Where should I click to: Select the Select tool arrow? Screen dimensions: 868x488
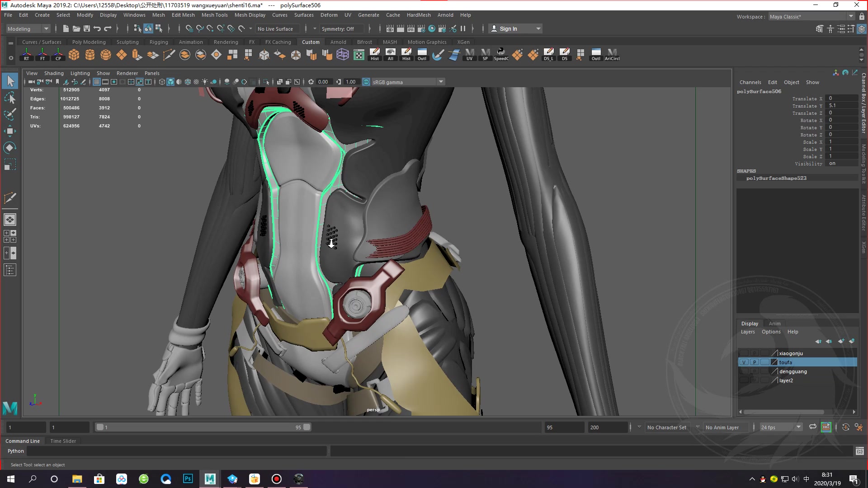10,81
